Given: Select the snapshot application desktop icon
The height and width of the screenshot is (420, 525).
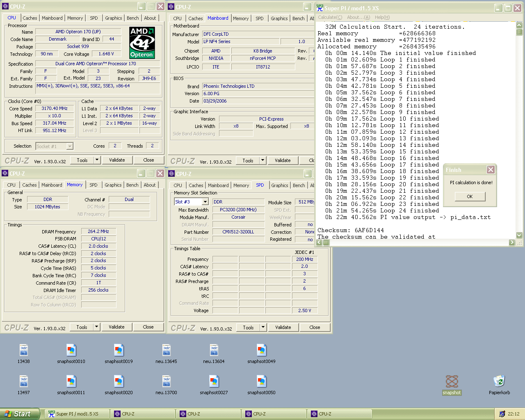Looking at the screenshot, I should pyautogui.click(x=452, y=382).
